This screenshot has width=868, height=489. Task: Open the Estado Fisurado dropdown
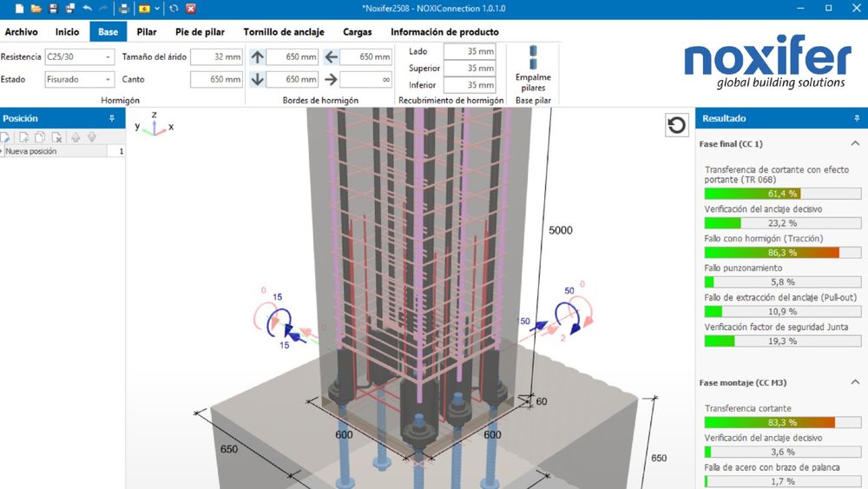click(108, 79)
